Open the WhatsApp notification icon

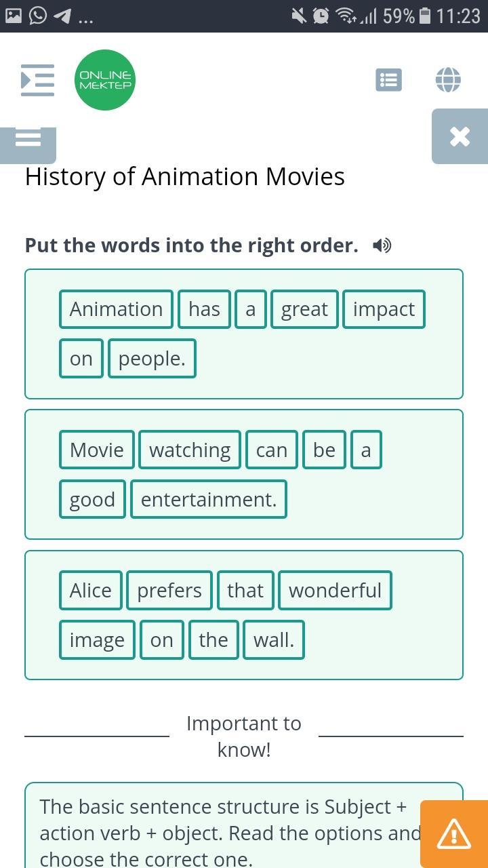39,16
